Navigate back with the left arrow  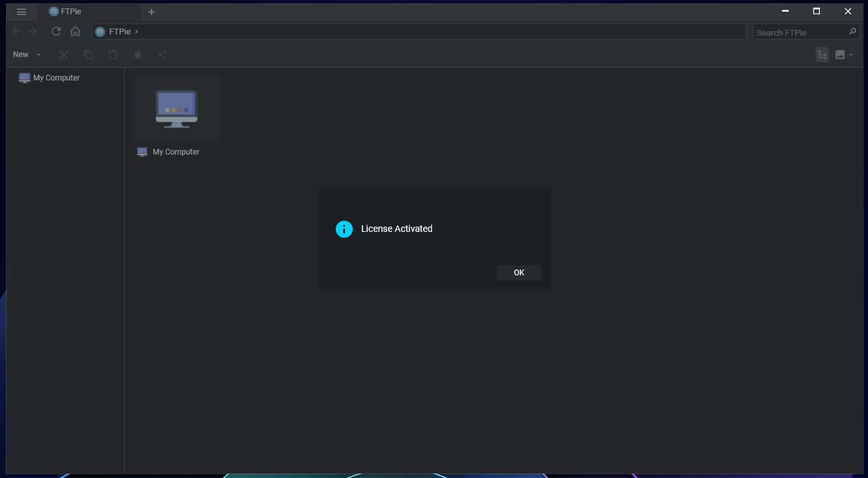tap(17, 31)
